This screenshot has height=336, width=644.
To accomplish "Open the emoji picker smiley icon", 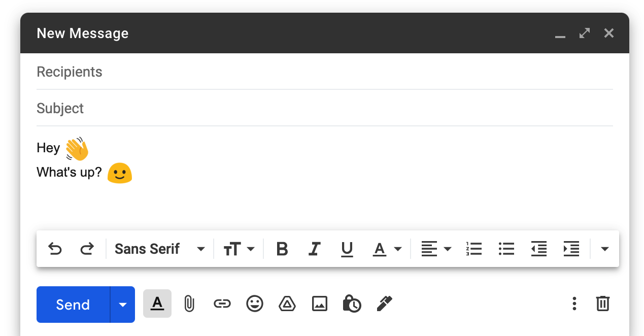I will (255, 304).
